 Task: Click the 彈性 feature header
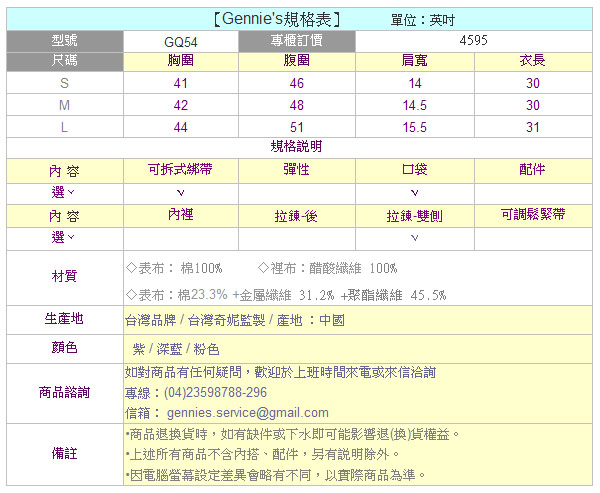point(297,169)
